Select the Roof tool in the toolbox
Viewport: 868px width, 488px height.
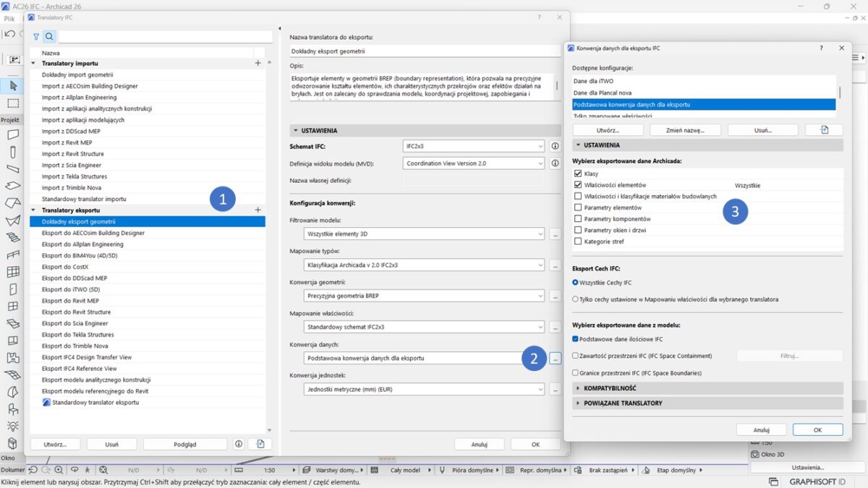[13, 204]
